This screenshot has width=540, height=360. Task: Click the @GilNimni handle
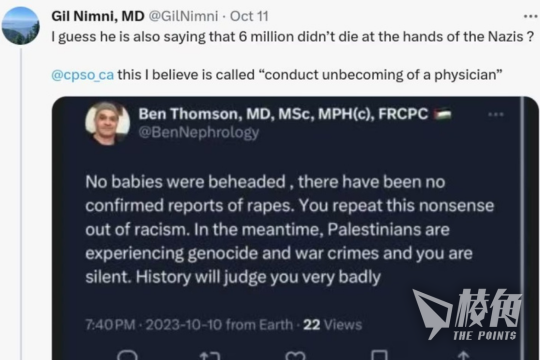(183, 16)
